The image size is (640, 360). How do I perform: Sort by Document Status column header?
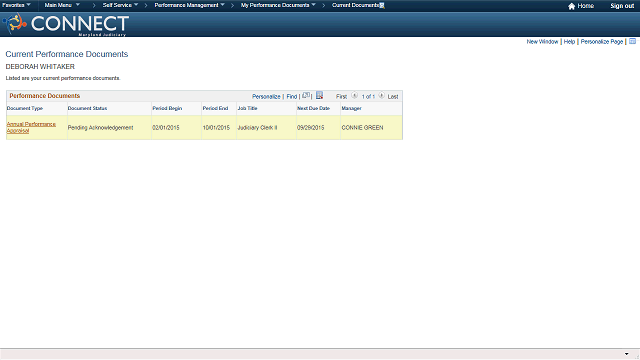87,108
